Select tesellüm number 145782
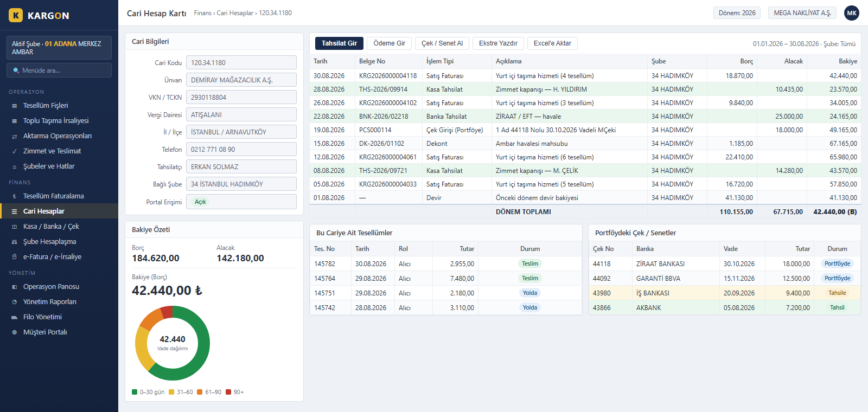868x412 pixels. (324, 264)
